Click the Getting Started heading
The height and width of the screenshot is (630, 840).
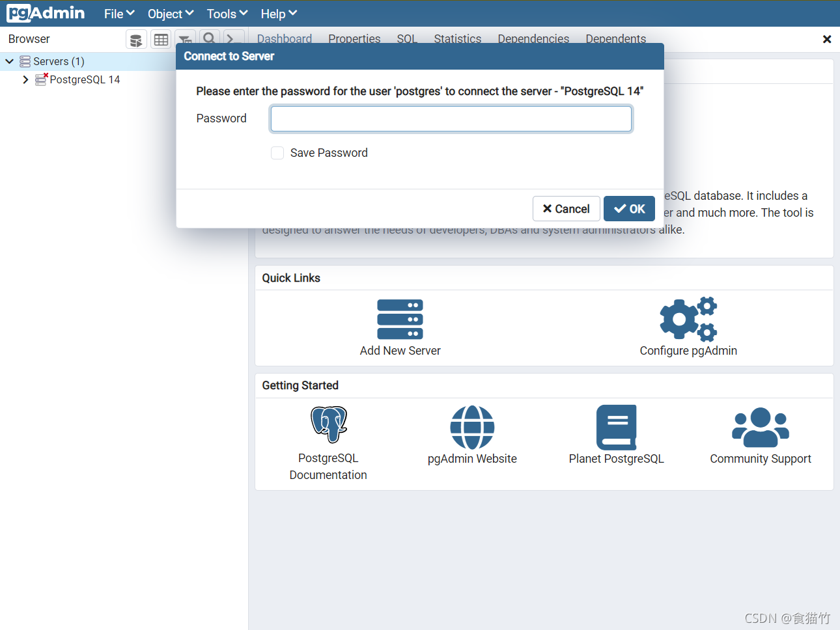300,385
